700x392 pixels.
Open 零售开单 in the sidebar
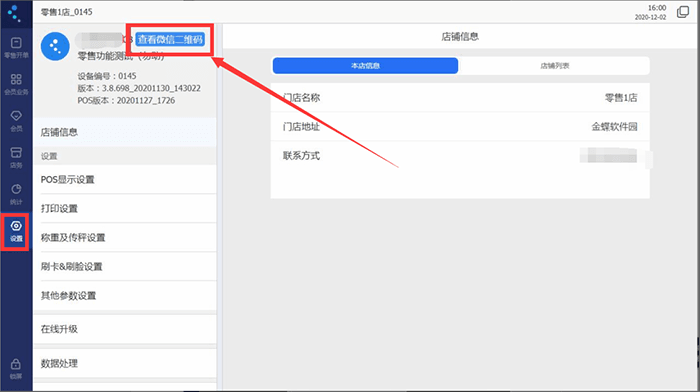16,48
